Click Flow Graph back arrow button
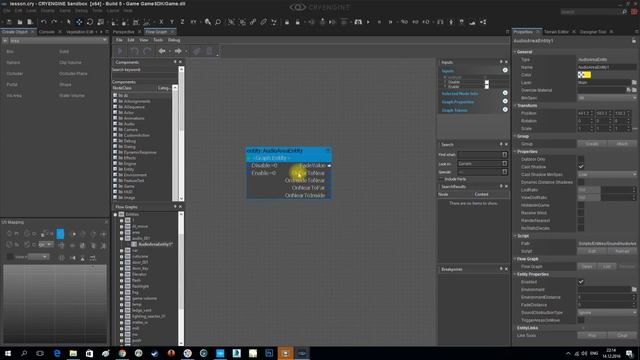The width and height of the screenshot is (640, 360). (162, 51)
